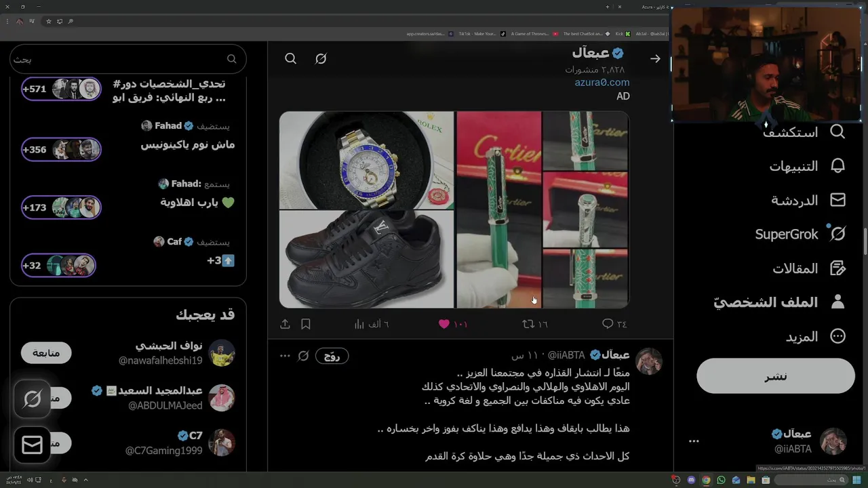This screenshot has height=488, width=868.
Task: Bookmark the Rolex and Cartier post
Action: point(306,324)
